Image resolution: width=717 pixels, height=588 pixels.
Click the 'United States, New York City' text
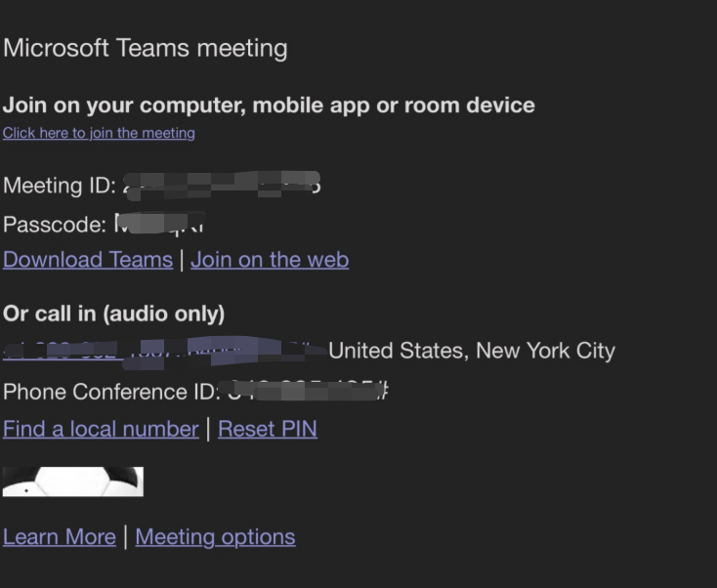[472, 352]
